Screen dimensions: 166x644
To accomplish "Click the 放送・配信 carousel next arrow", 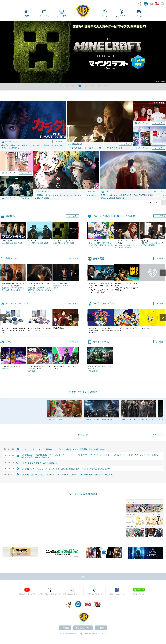I will pyautogui.click(x=163, y=273).
